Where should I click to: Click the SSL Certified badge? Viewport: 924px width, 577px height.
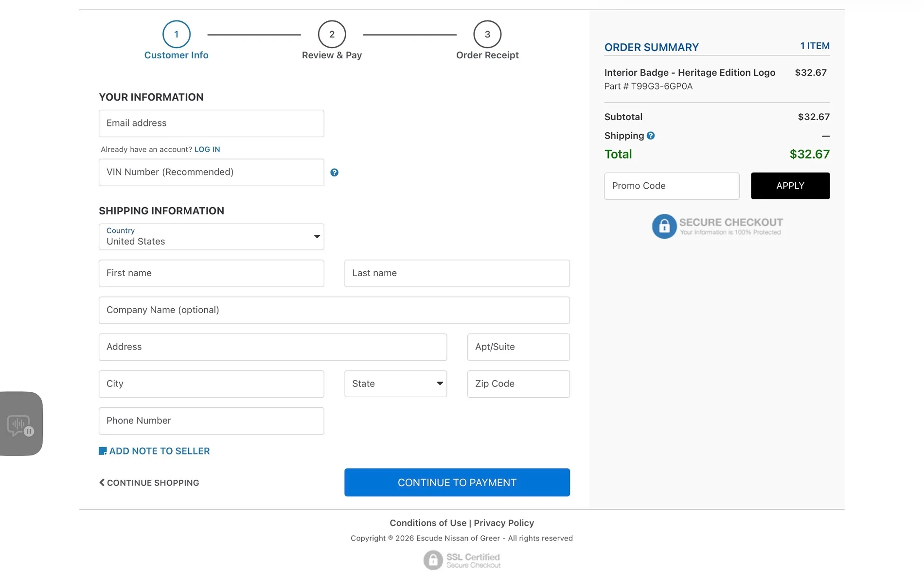pos(462,560)
